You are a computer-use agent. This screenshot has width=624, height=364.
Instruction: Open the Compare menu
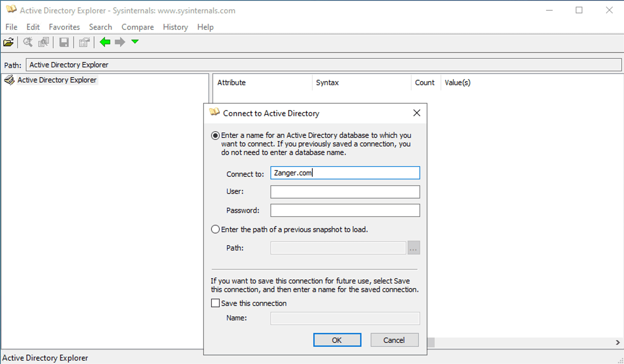tap(138, 27)
